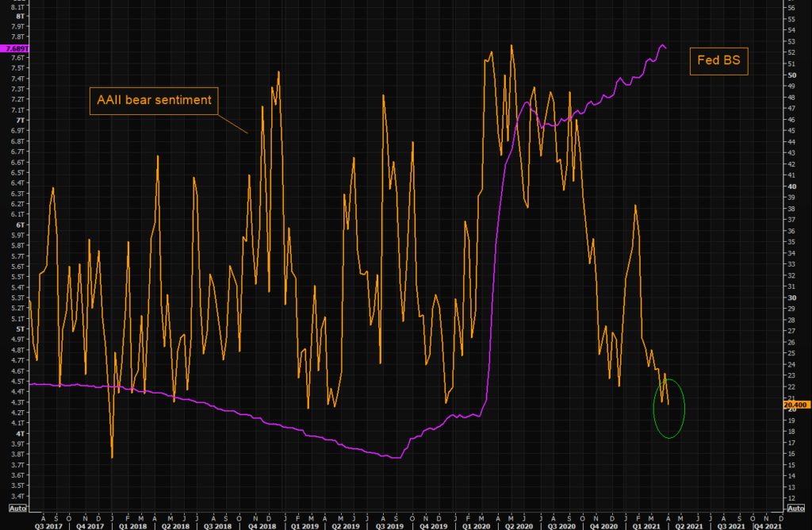
Task: Click the Q3 2017 label on the timeline
Action: point(50,525)
